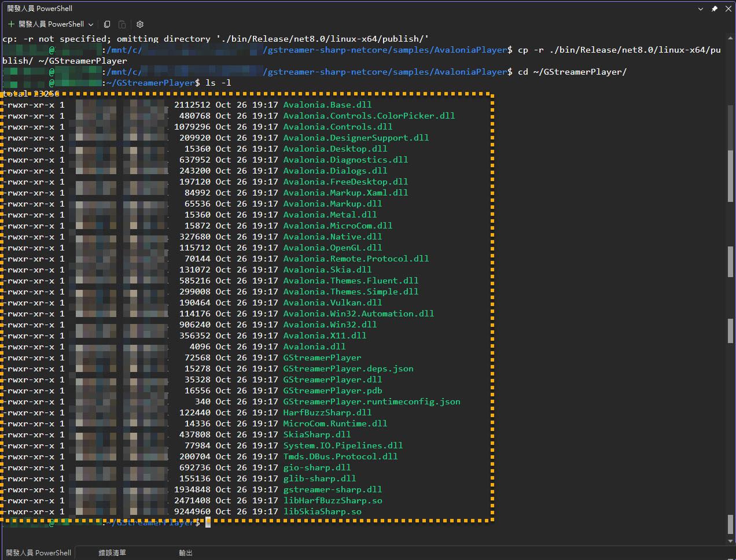Expand the 開發人員 PowerShell profile dropdown
The width and height of the screenshot is (736, 560).
(x=91, y=24)
